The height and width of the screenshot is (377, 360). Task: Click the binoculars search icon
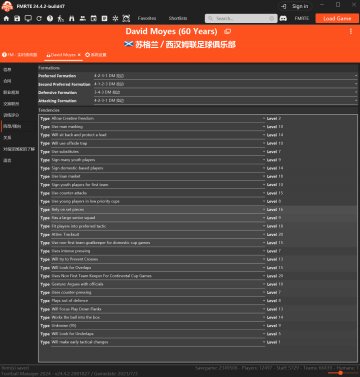click(72, 18)
